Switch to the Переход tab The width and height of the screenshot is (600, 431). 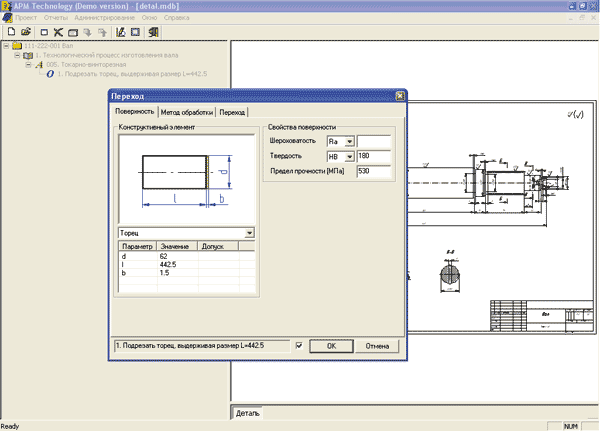click(232, 113)
